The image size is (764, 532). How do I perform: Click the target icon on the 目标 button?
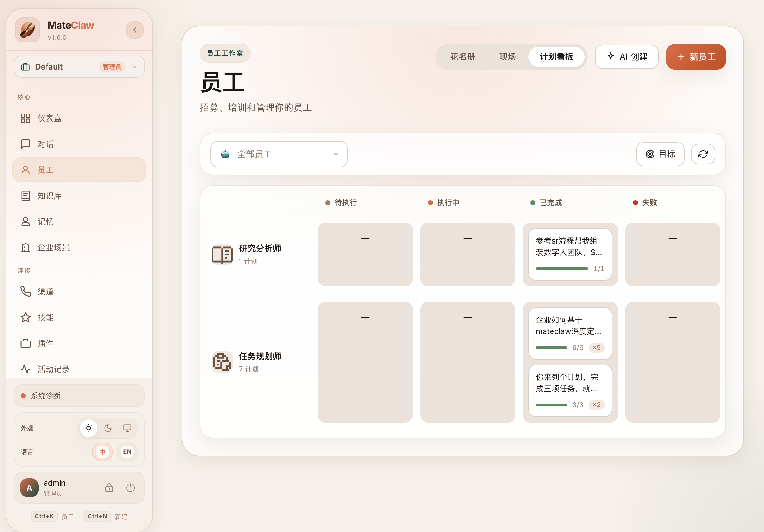[650, 154]
